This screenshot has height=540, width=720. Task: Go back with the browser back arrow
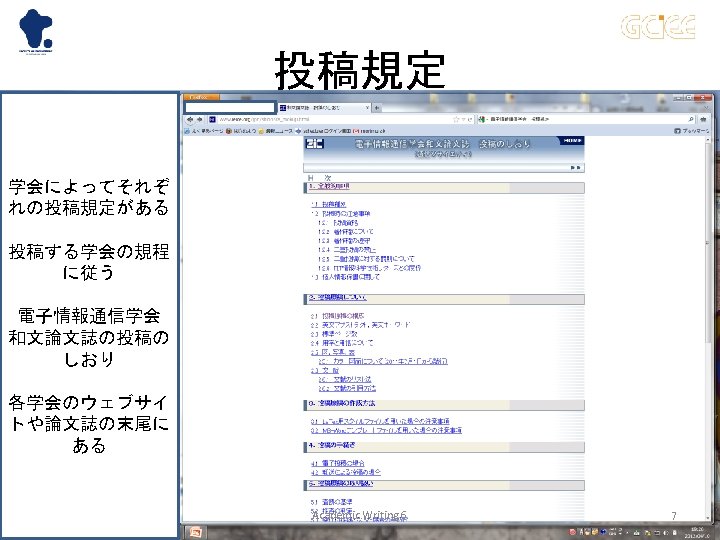190,119
